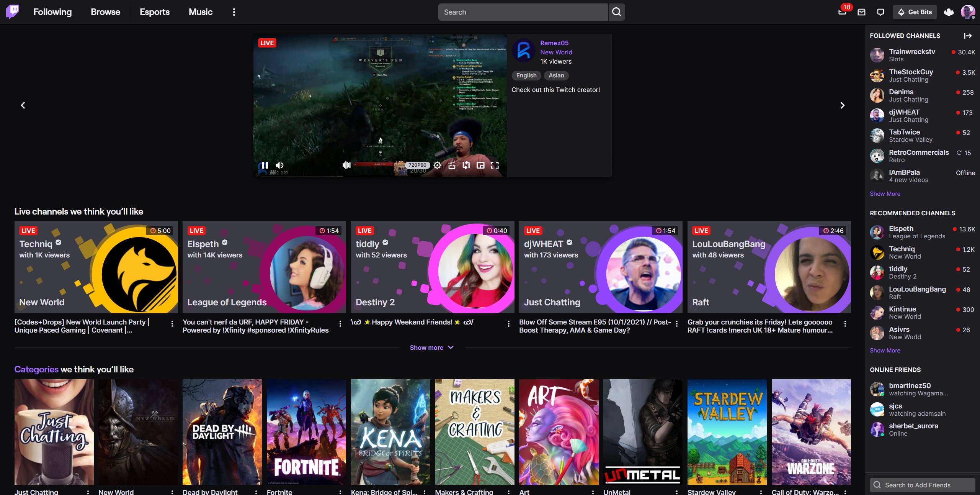Open player settings gear icon
This screenshot has width=980, height=495.
click(437, 166)
